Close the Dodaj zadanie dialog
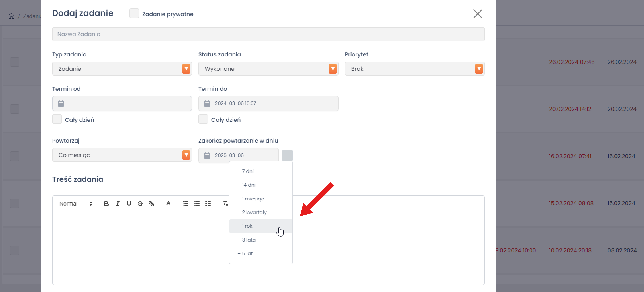Screen dimensions: 644x292 click(x=478, y=14)
